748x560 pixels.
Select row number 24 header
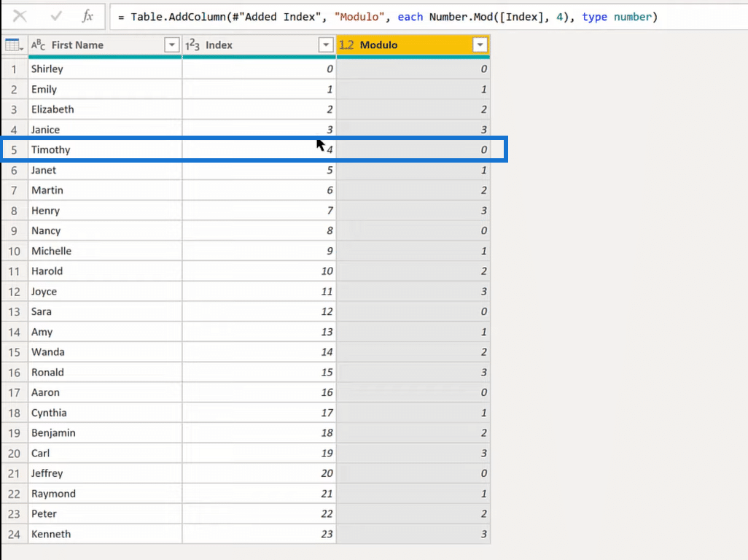15,534
